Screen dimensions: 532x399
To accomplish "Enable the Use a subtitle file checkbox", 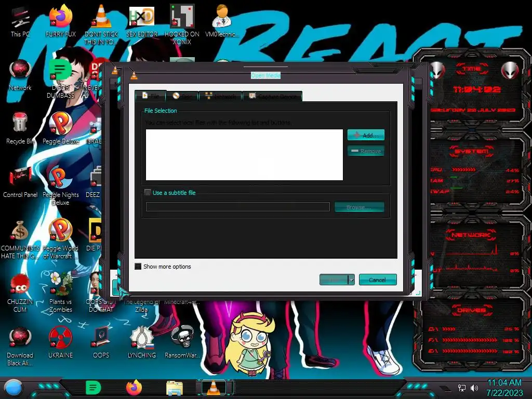I will [148, 192].
